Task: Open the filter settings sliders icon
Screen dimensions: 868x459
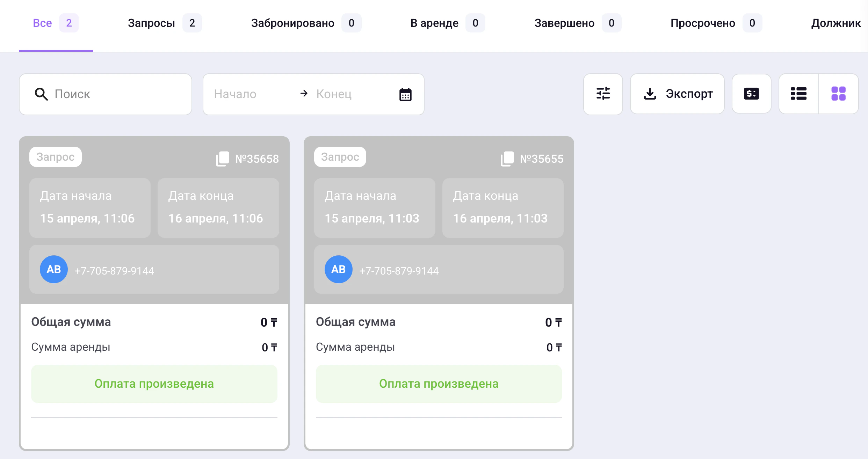Action: click(x=603, y=94)
